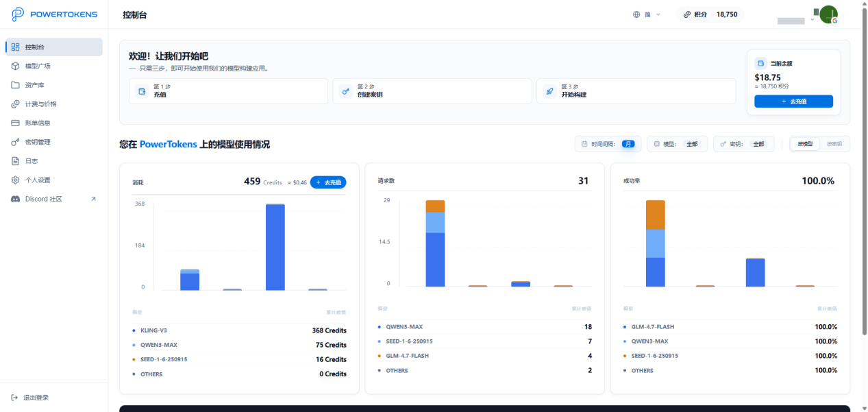This screenshot has width=868, height=412.
Task: Open the 第 2 步 创建密钥 card
Action: (x=432, y=91)
